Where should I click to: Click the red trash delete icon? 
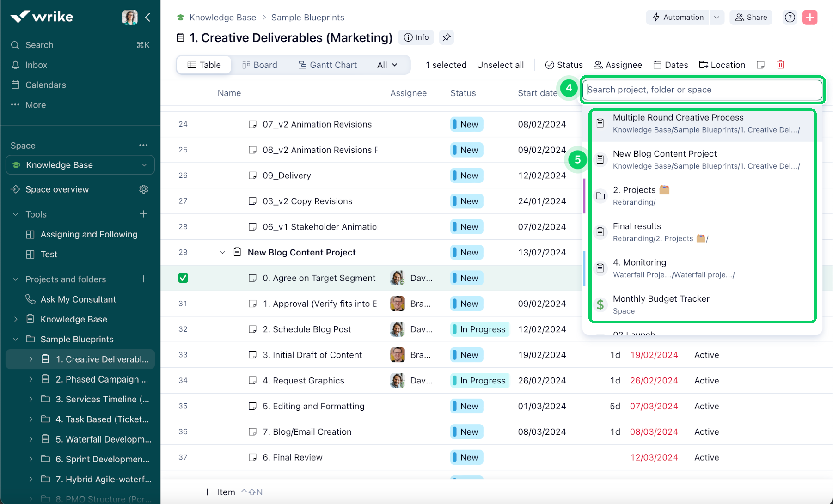click(780, 65)
